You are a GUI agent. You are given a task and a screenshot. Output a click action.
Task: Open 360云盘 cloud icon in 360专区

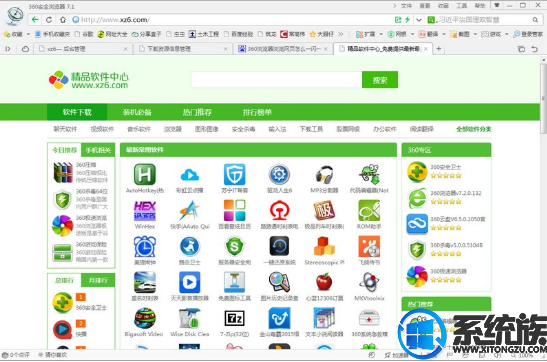(x=417, y=224)
